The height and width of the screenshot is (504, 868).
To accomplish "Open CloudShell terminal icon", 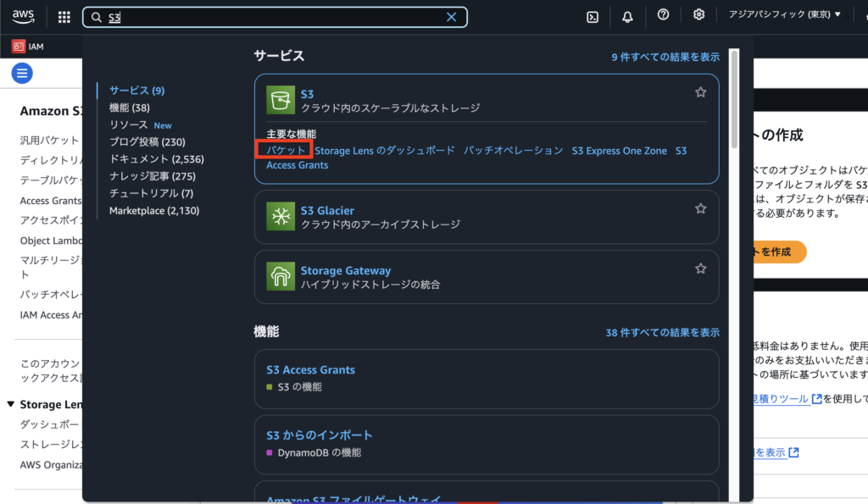I will coord(593,17).
